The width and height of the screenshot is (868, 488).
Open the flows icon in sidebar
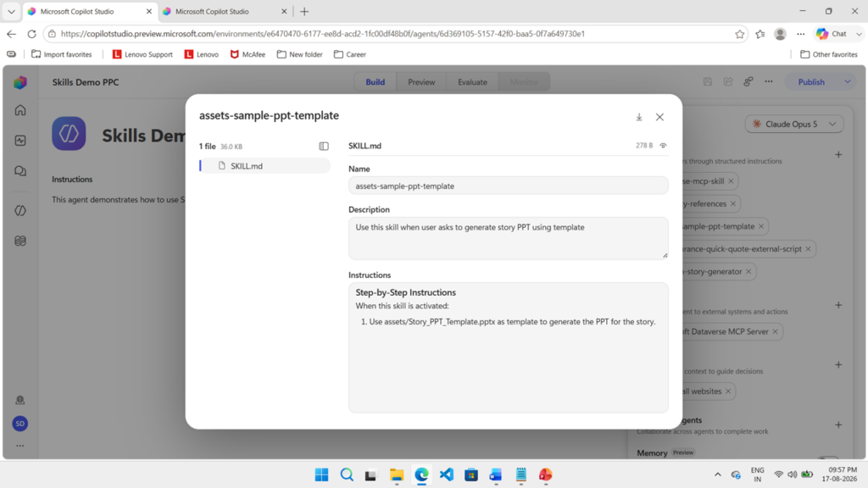[x=20, y=241]
